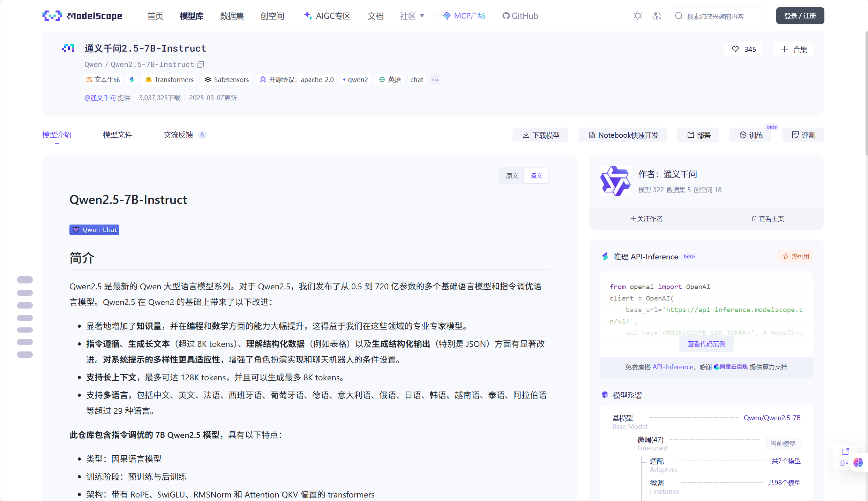Copy the Qwen2.5-7B-Instruct model ID icon

point(201,64)
